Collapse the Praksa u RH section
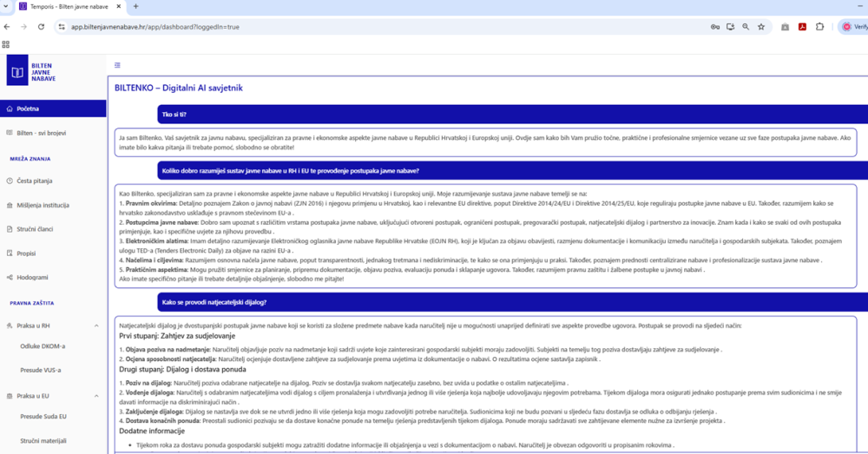Screen dimensions: 868x454 pos(96,326)
